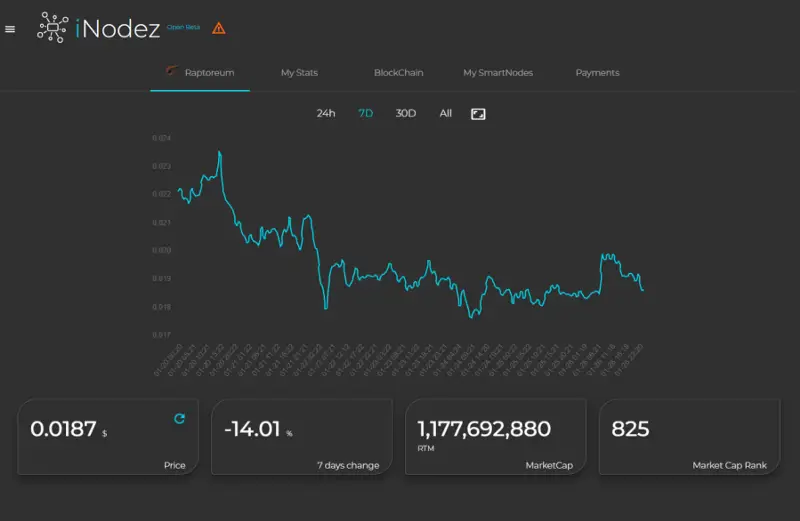This screenshot has height=521, width=800.
Task: Click the iNodez title text
Action: click(x=118, y=29)
